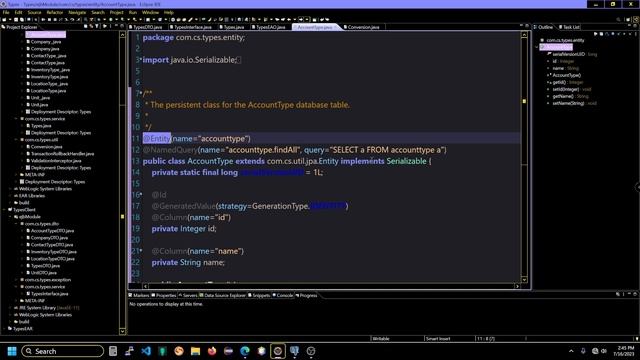Switch to the TypesInterface.java editor tab
This screenshot has width=640, height=360.
click(191, 27)
